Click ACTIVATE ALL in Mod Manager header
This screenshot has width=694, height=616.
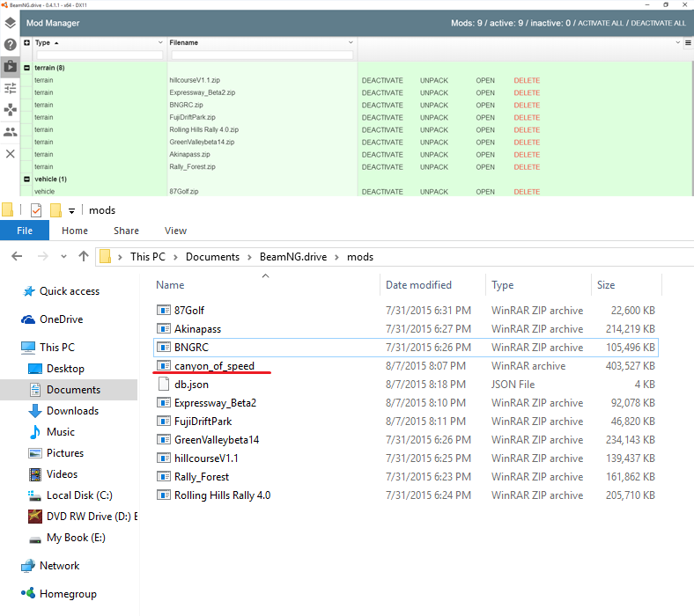(x=600, y=23)
